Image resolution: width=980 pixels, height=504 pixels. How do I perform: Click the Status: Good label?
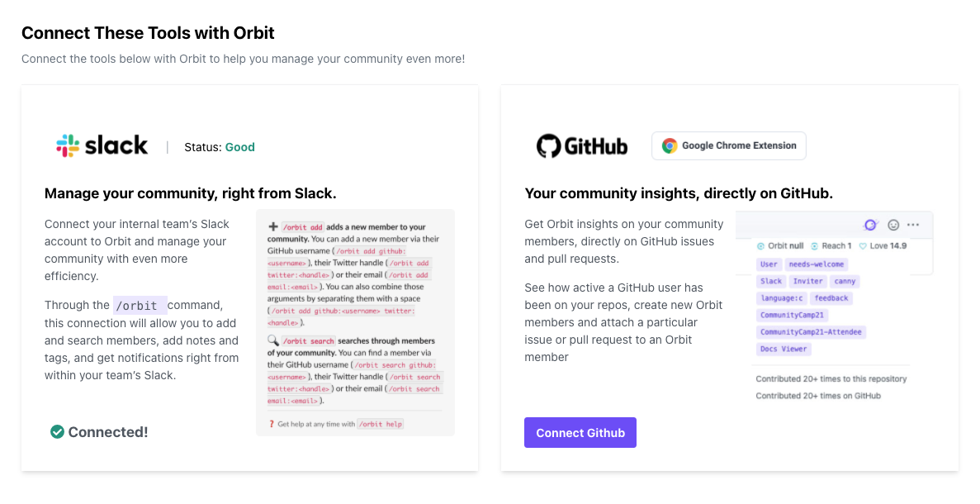pyautogui.click(x=220, y=148)
